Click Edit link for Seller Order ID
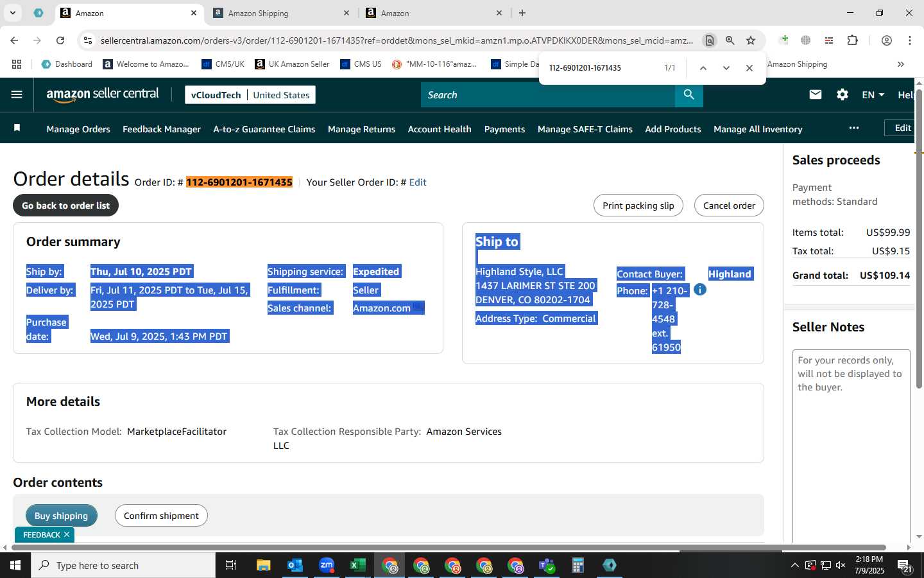The width and height of the screenshot is (924, 578). click(x=418, y=182)
